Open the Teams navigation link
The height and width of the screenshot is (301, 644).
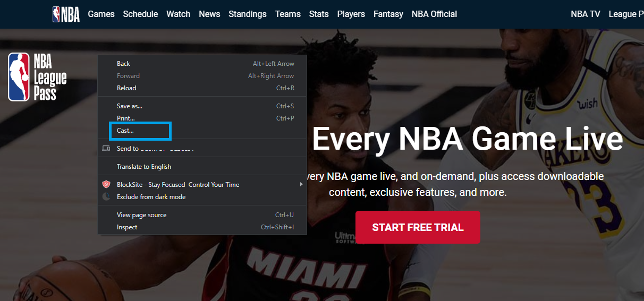coord(288,14)
